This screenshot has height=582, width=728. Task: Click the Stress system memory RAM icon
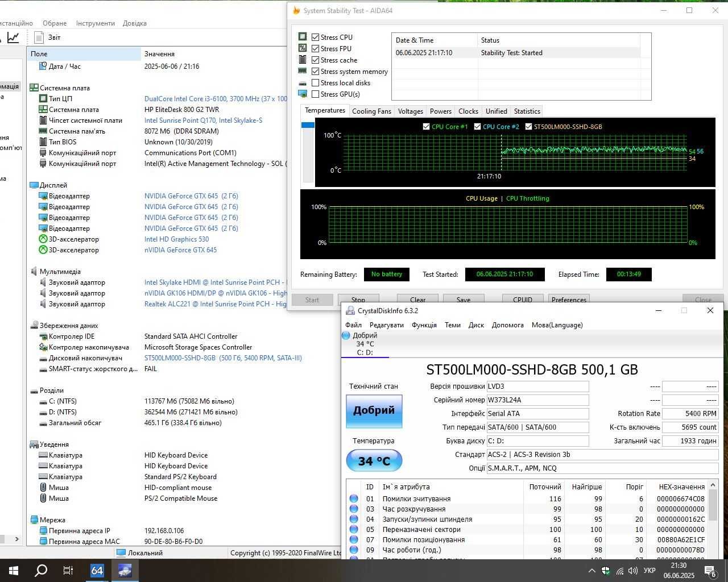[x=303, y=71]
